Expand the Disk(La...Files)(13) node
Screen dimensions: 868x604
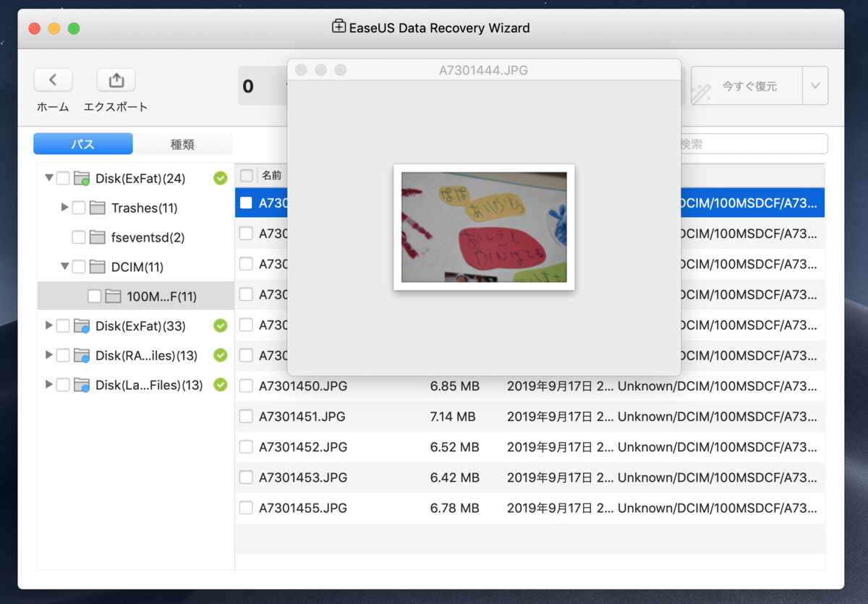click(49, 385)
